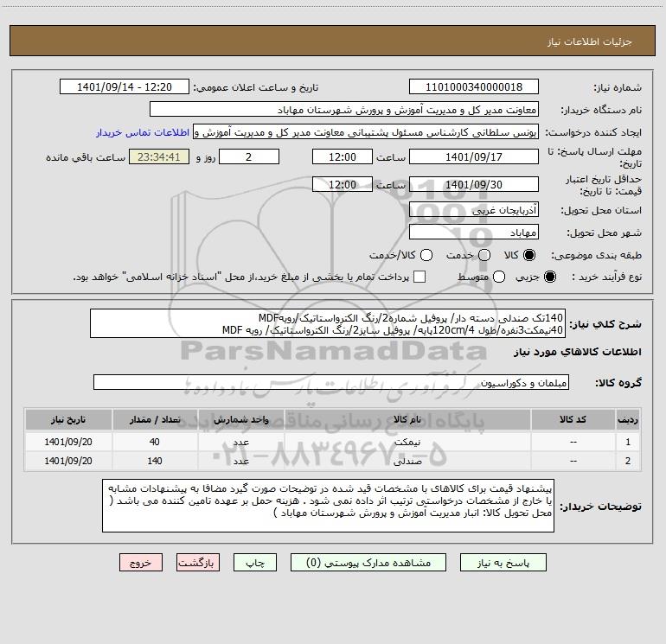Screen dimensions: 666x644
Task: Select the کالا/خدمت radio button
Action: click(426, 255)
